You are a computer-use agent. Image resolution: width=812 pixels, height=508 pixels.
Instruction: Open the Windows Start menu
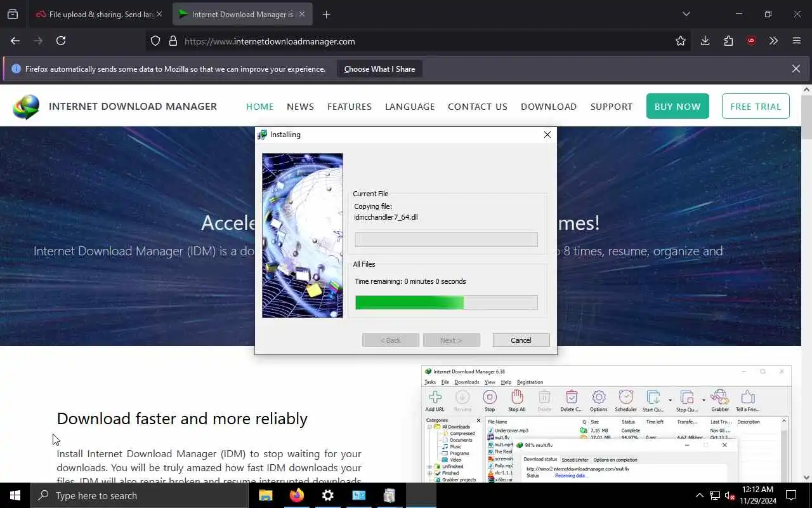(x=15, y=495)
